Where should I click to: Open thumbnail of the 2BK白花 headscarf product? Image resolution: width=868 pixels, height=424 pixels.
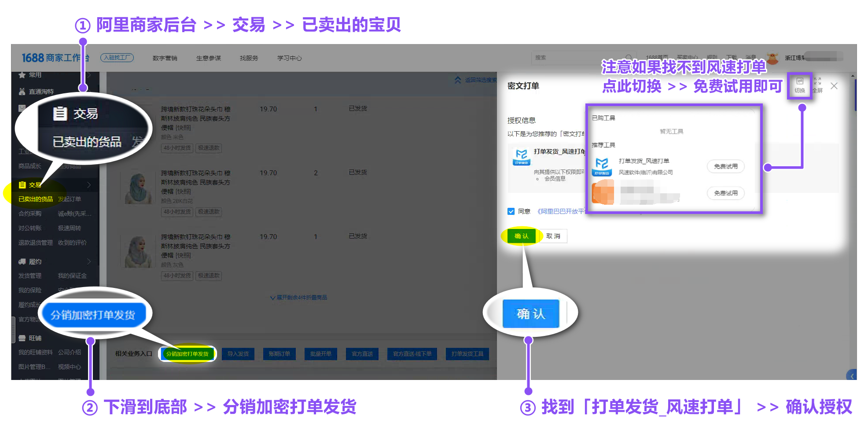[x=138, y=188]
